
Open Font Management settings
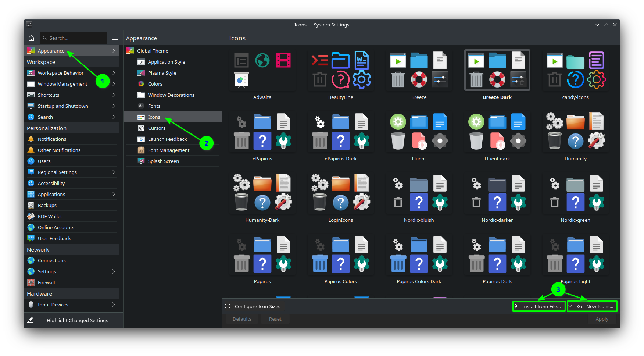(x=173, y=150)
